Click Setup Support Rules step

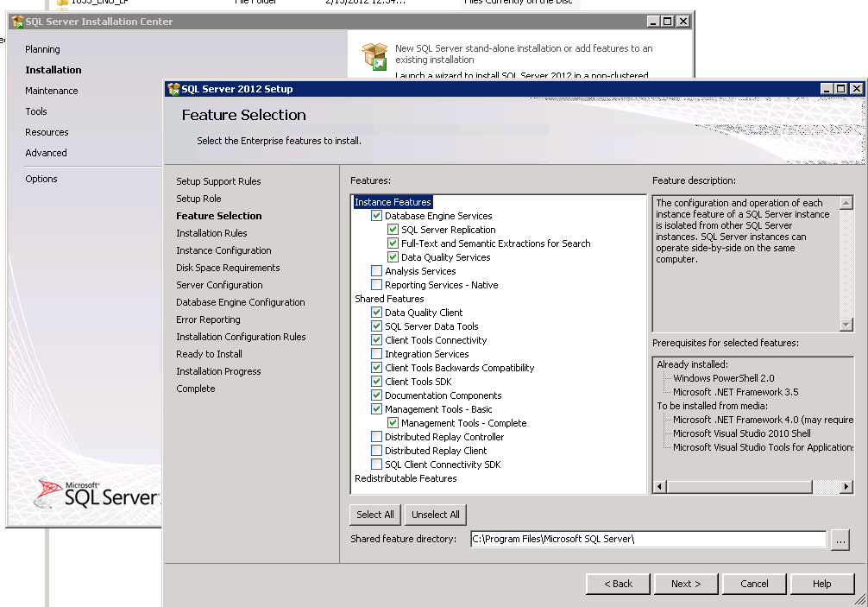218,181
